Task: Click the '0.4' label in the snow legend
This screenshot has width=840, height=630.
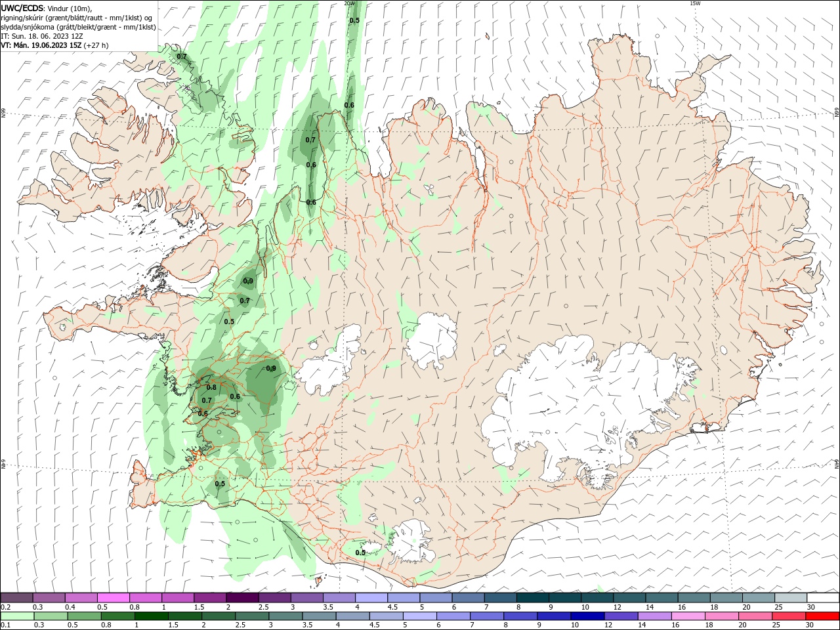Action: pos(70,607)
